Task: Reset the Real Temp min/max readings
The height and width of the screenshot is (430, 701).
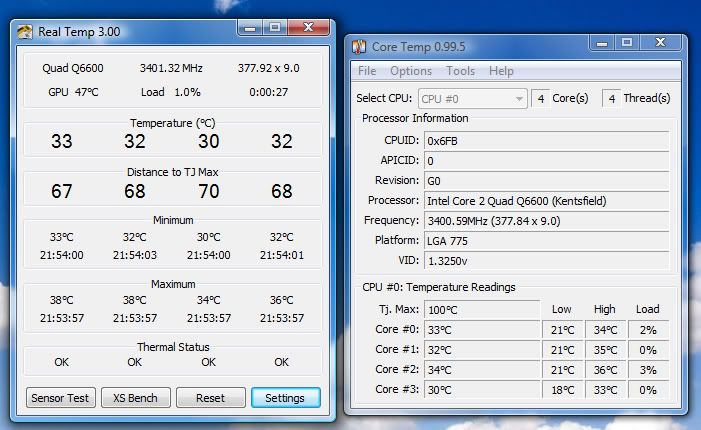Action: [x=211, y=397]
